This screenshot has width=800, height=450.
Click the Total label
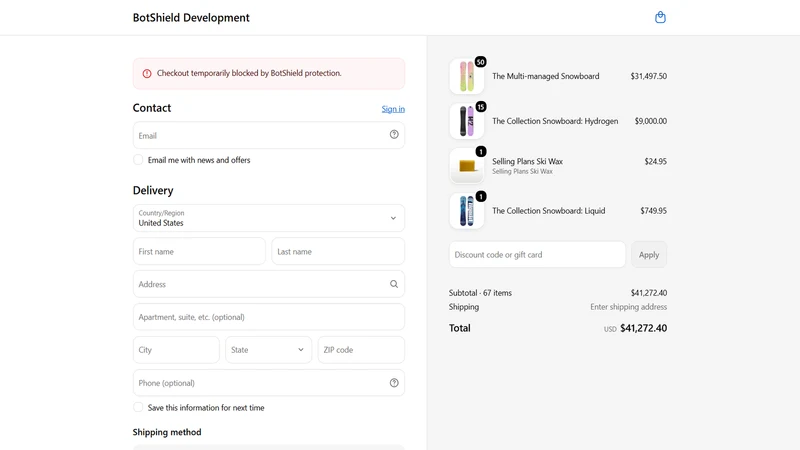[460, 328]
